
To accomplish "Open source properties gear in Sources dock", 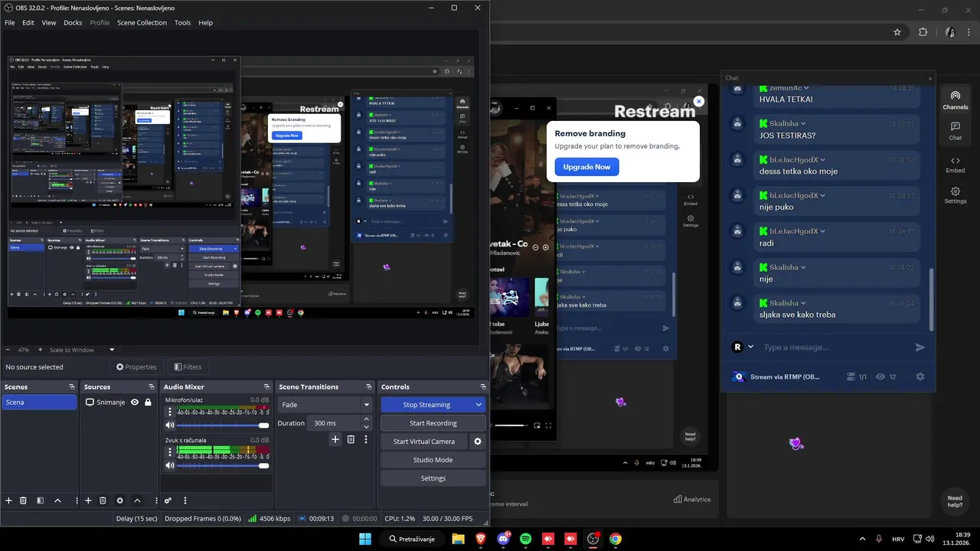I will click(x=119, y=500).
